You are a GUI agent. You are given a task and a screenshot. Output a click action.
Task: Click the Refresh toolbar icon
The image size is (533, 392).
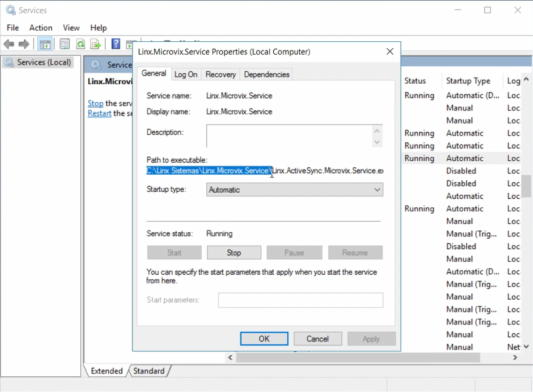point(81,44)
